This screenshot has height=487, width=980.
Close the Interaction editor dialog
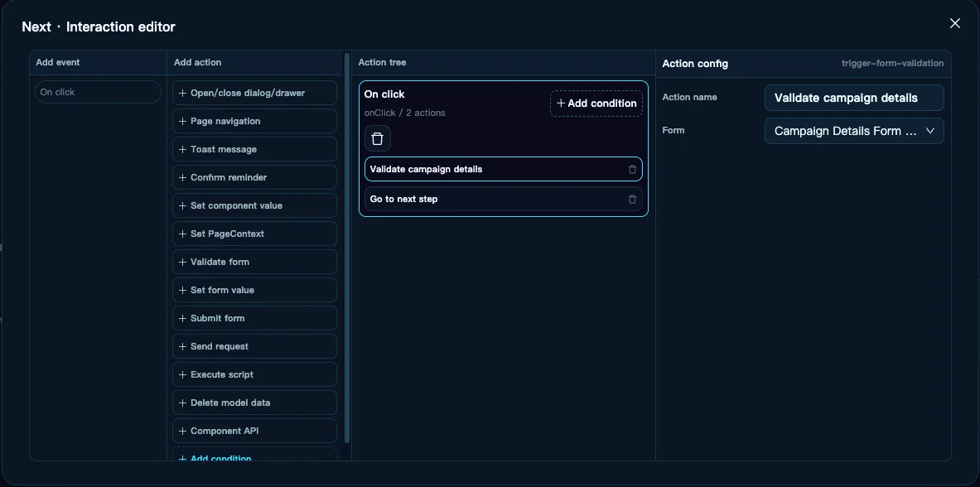click(x=955, y=23)
